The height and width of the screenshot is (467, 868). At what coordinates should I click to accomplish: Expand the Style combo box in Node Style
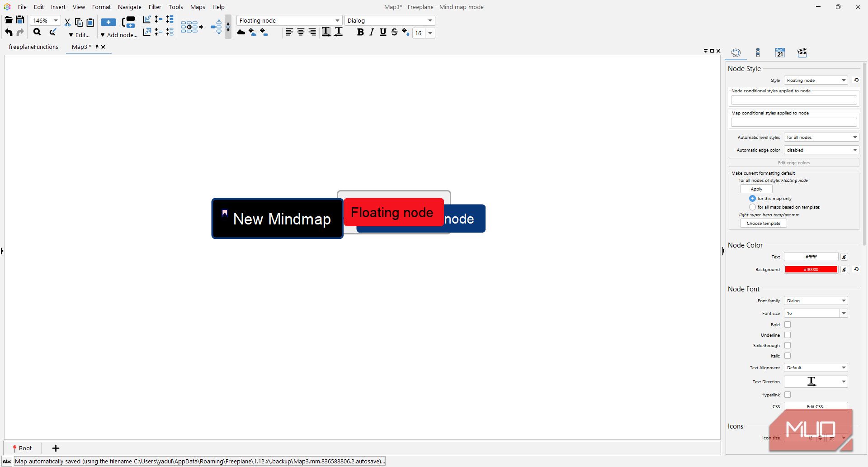tap(816, 80)
